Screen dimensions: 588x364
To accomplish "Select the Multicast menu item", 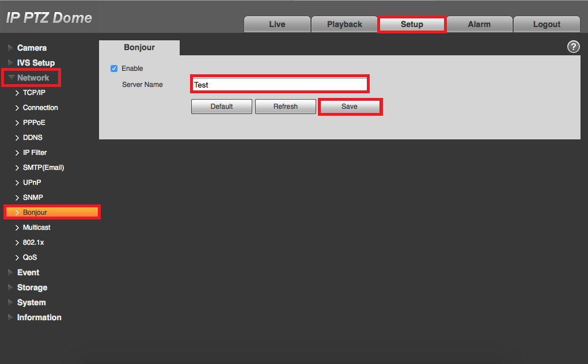I will click(x=36, y=227).
